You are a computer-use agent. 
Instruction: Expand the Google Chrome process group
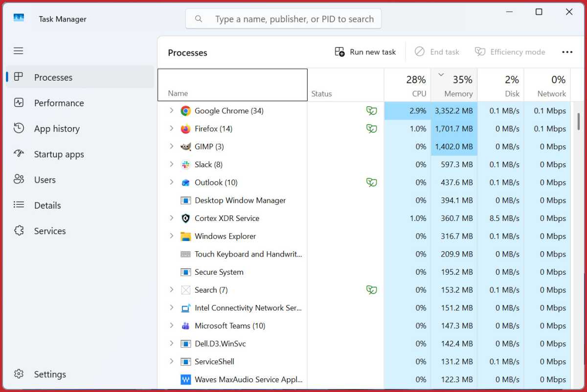pyautogui.click(x=171, y=110)
